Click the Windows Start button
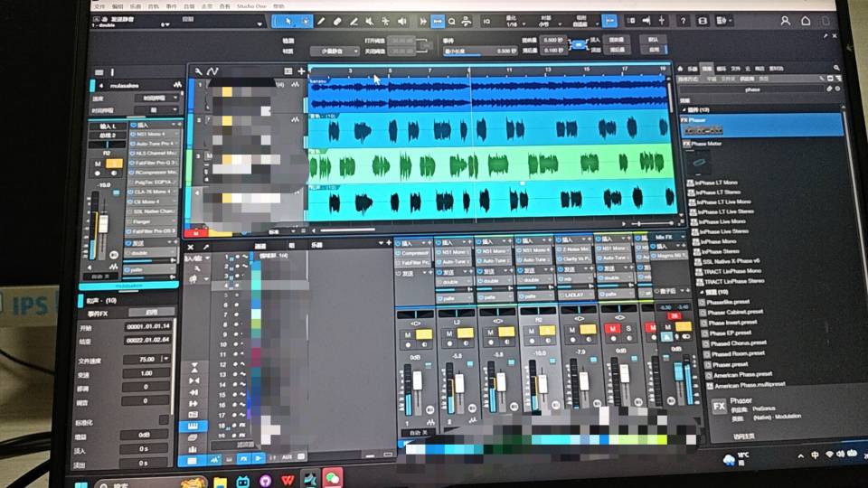The image size is (868, 488). [81, 484]
